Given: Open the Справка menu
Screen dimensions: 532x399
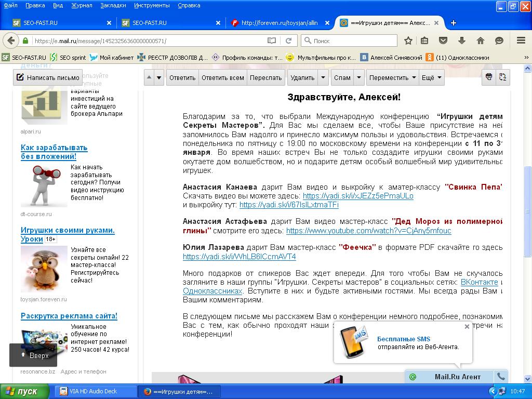Looking at the screenshot, I should tap(189, 5).
